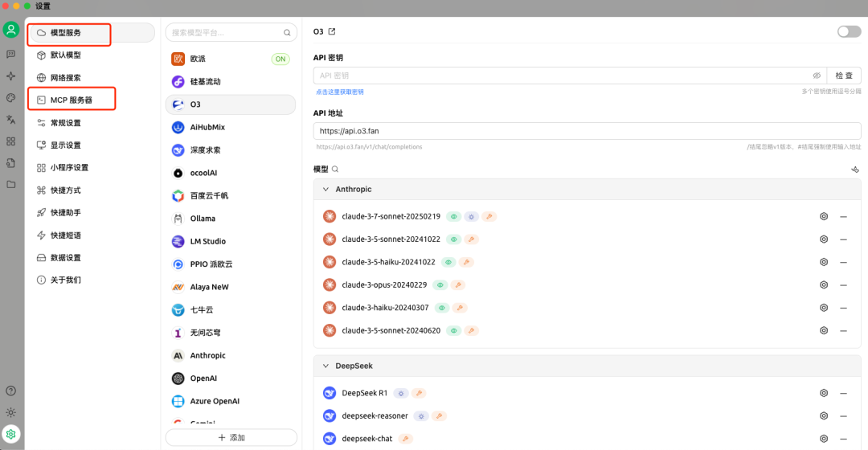Click the files folder icon in sidebar
868x450 pixels.
[x=10, y=185]
